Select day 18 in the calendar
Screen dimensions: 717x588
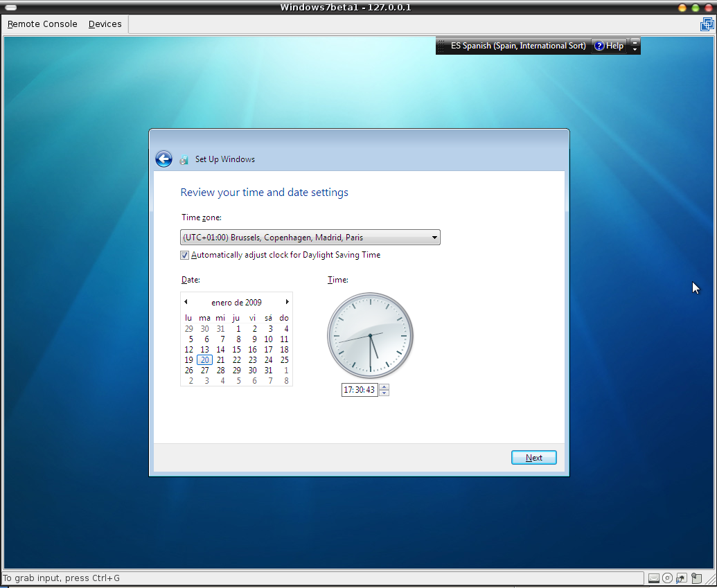[285, 349]
